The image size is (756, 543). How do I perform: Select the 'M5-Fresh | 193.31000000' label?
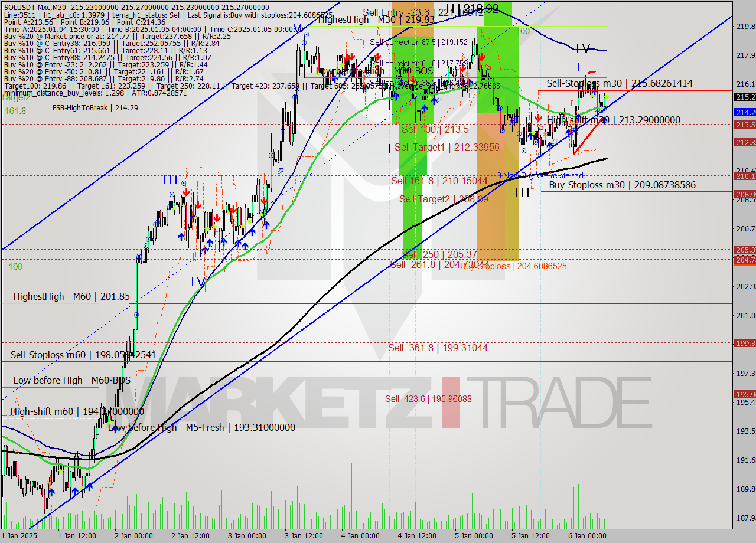[240, 427]
